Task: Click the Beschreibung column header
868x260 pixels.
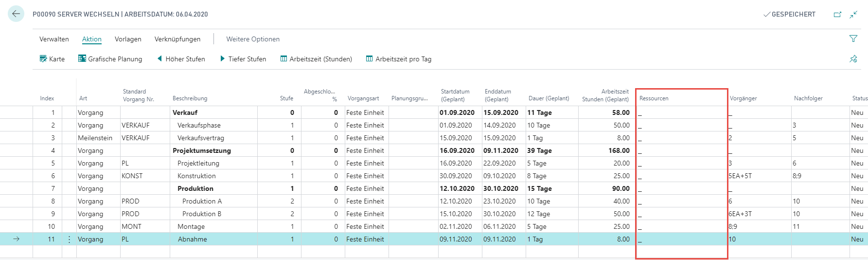Action: [190, 98]
